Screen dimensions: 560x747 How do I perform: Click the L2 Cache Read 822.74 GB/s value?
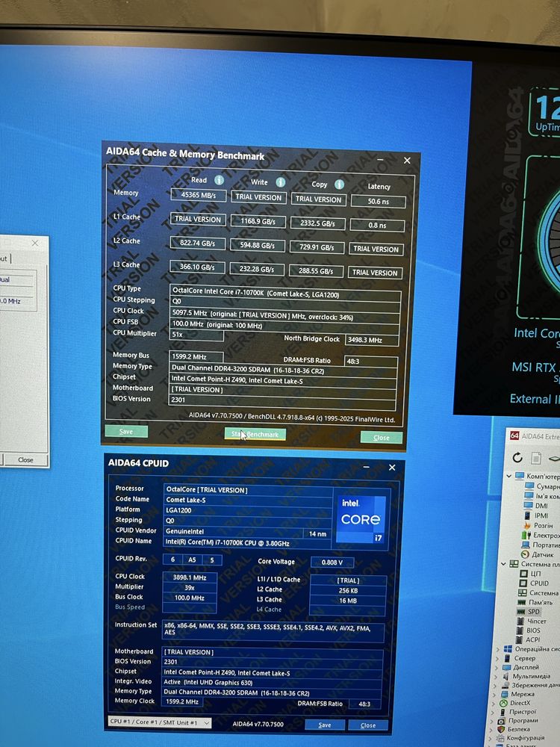tap(197, 243)
